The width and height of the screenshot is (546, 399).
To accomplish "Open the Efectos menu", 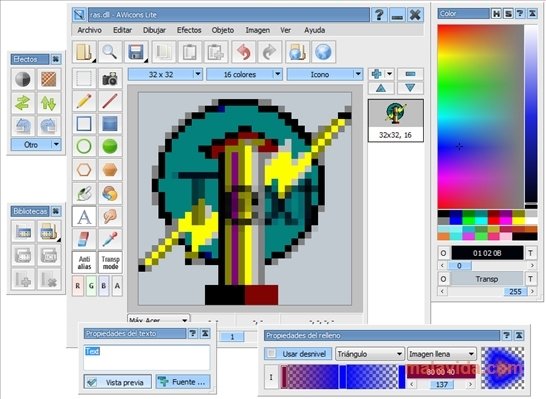I will (189, 30).
